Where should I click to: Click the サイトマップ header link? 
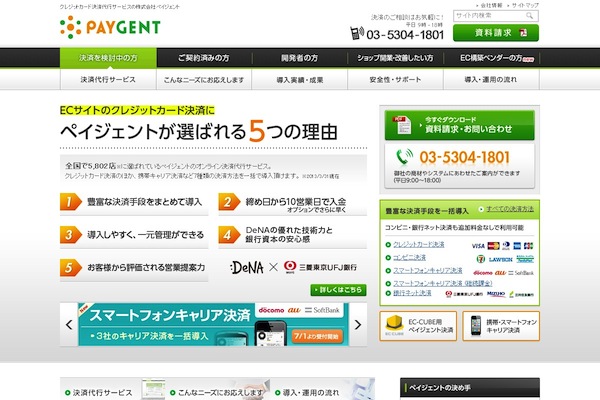(x=525, y=5)
